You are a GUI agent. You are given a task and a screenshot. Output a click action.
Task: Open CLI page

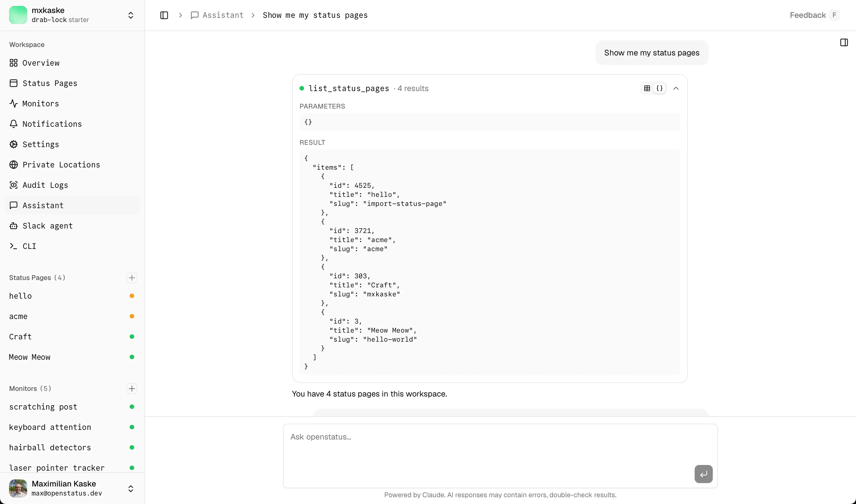tap(72, 246)
